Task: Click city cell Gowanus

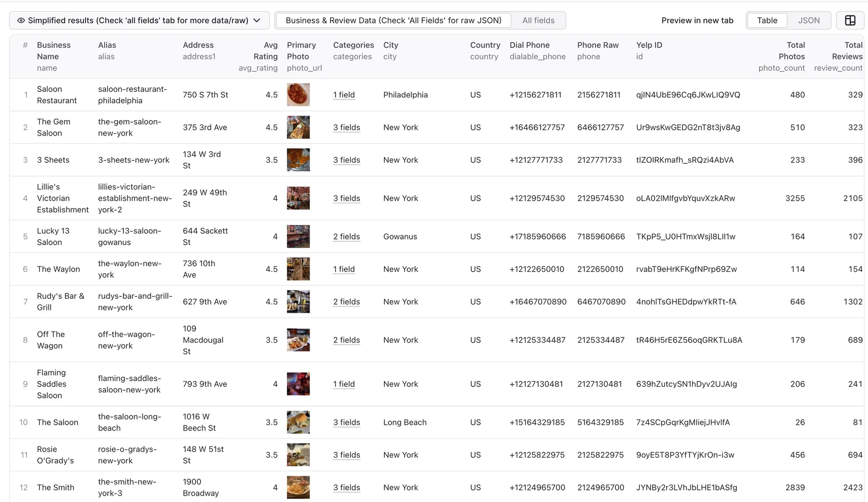Action: coord(400,237)
